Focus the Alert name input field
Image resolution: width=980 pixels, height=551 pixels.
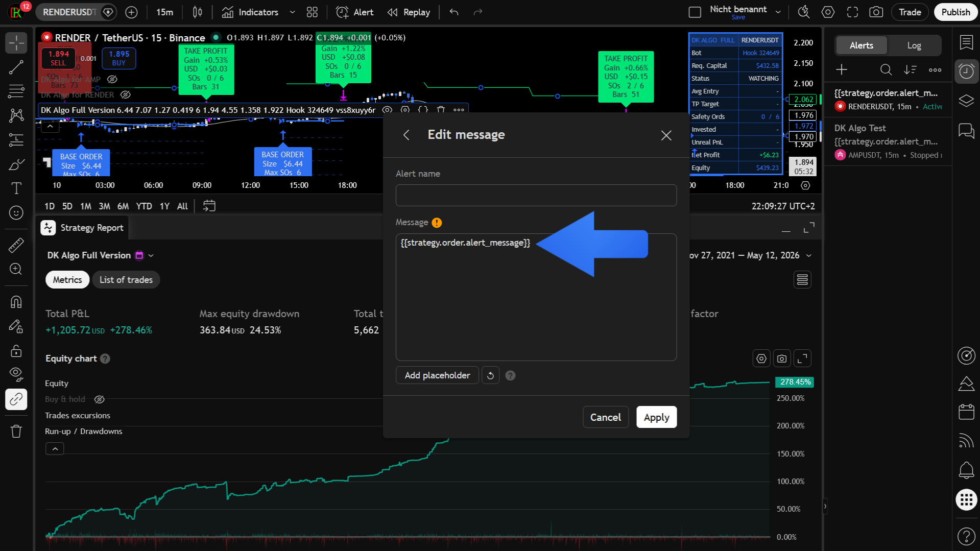[536, 196]
